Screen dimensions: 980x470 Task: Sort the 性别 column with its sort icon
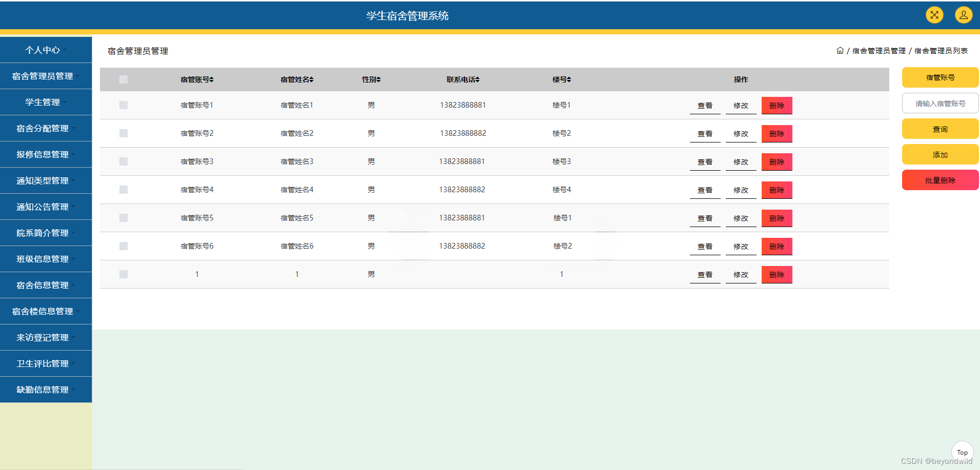[378, 79]
